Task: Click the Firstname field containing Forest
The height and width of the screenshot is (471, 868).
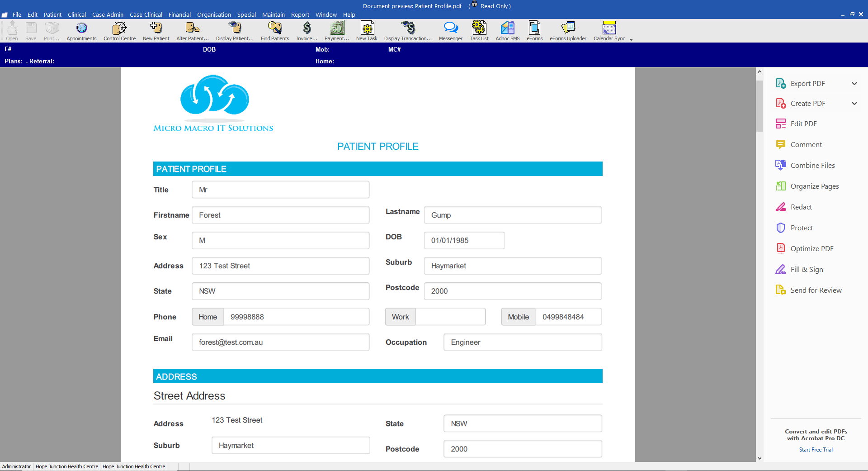Action: coord(281,215)
